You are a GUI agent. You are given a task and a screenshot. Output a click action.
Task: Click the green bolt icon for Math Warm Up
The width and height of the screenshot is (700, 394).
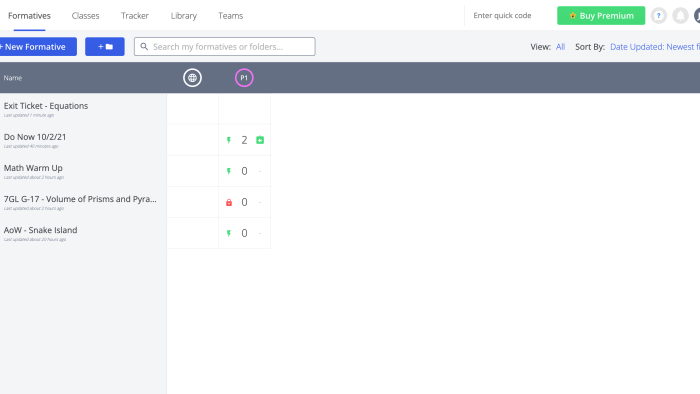[229, 171]
